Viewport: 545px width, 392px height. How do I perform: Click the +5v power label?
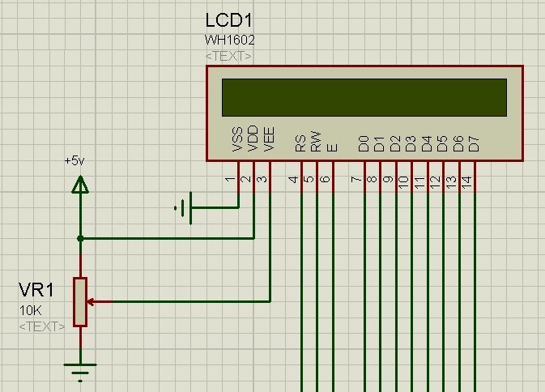pyautogui.click(x=75, y=161)
